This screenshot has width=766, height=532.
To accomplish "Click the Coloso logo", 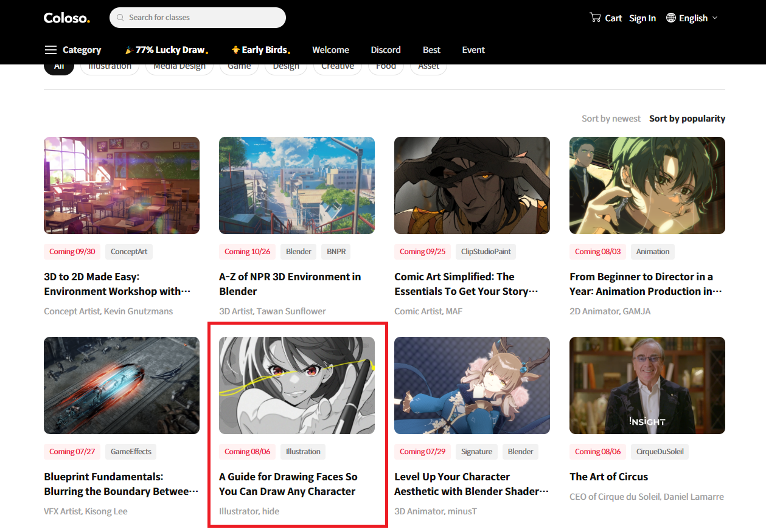I will [x=67, y=18].
